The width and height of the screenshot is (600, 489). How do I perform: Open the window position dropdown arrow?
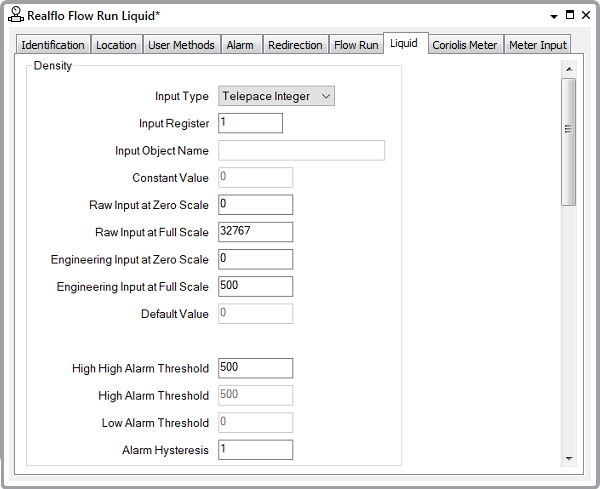[x=553, y=16]
